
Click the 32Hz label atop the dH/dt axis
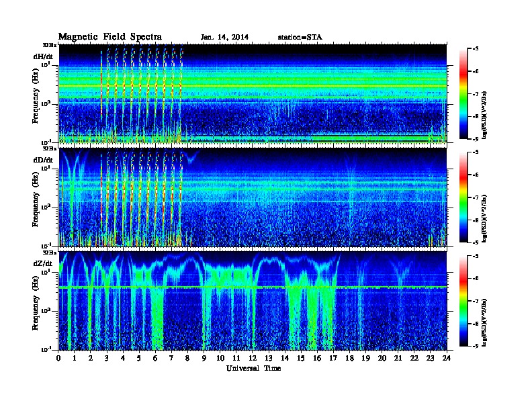click(50, 45)
